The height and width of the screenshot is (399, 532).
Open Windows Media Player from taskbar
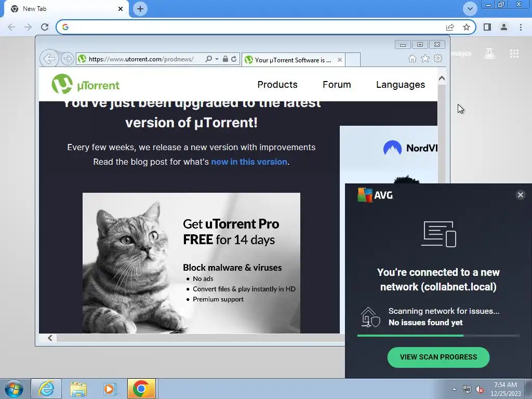click(x=110, y=389)
